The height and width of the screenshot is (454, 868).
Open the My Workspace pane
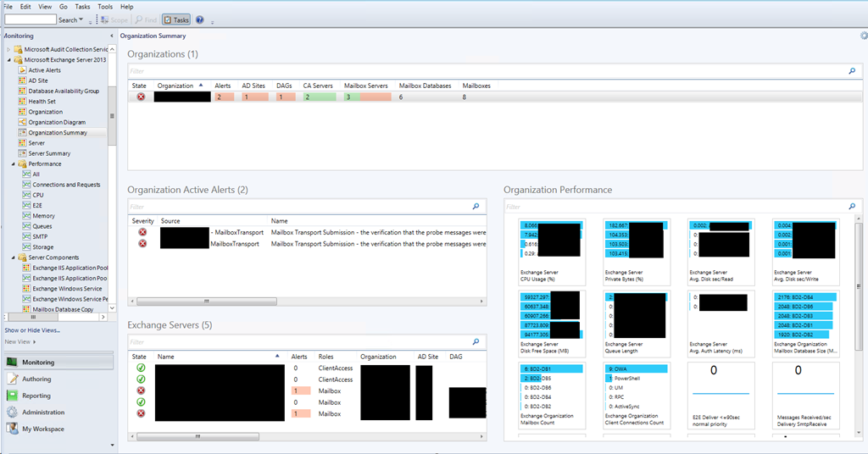(x=42, y=429)
